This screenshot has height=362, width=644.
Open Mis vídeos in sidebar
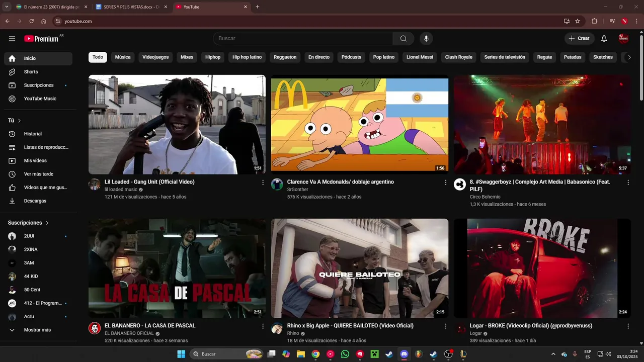pyautogui.click(x=38, y=160)
